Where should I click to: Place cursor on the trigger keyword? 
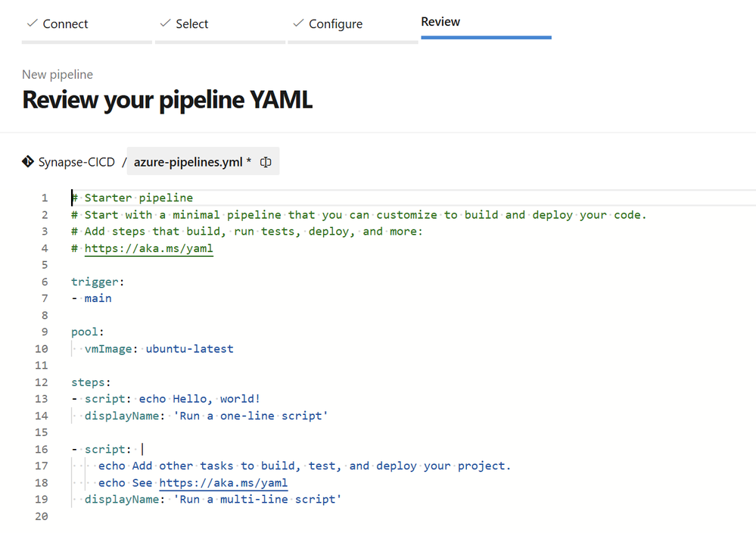[95, 282]
